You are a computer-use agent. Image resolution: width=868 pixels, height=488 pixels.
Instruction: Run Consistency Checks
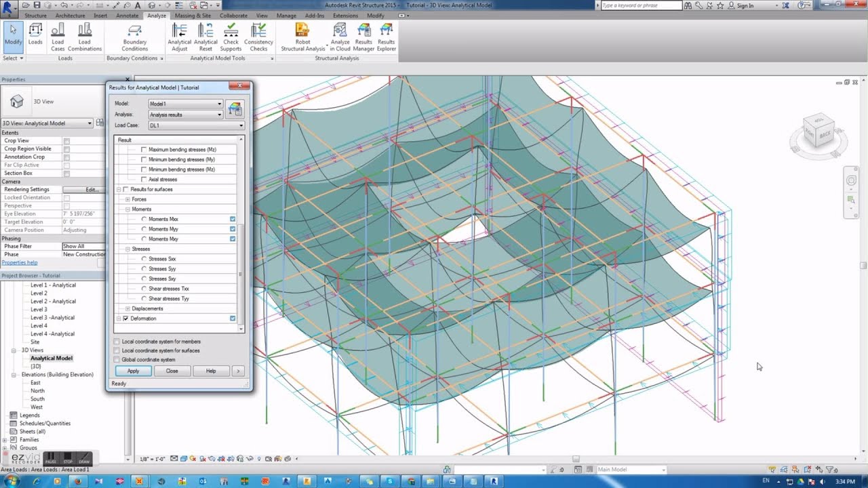point(258,34)
